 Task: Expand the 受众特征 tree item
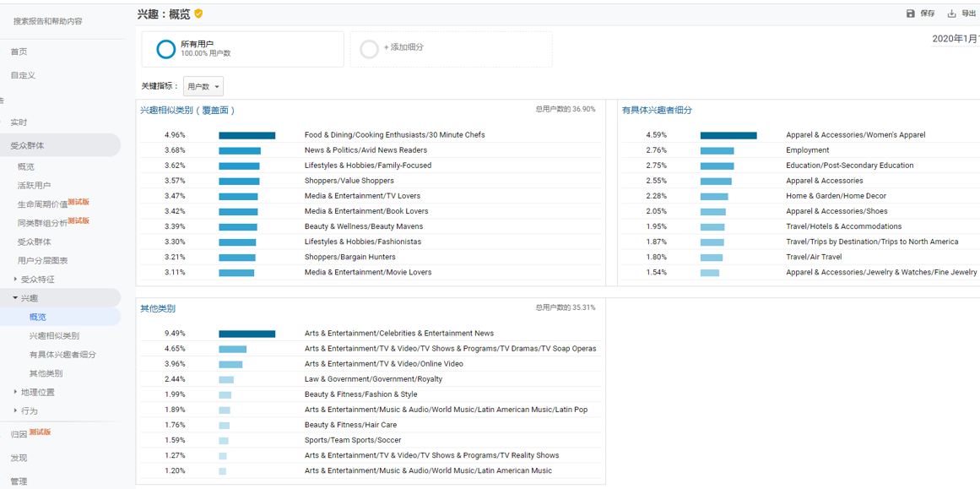pos(15,280)
